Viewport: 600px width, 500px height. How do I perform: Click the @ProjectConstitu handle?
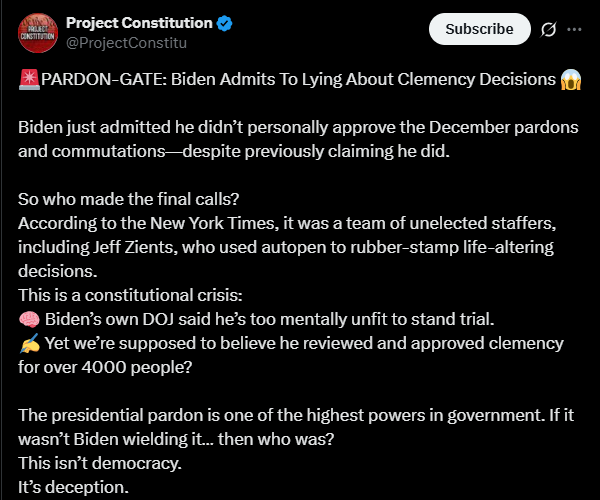(126, 43)
